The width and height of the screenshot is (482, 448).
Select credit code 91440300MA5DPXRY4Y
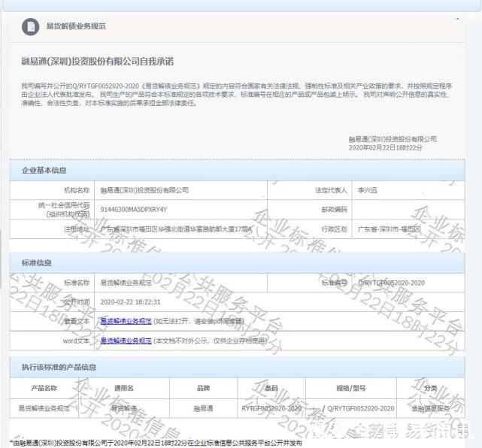[133, 210]
